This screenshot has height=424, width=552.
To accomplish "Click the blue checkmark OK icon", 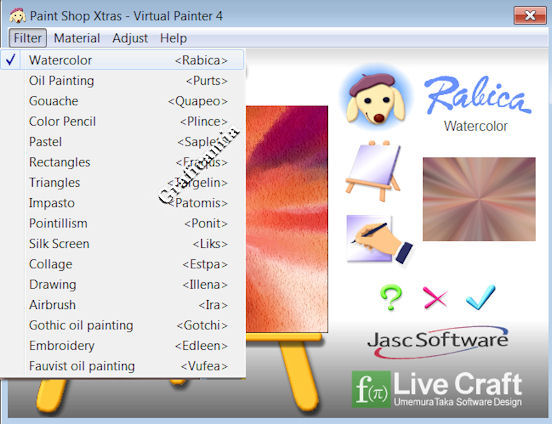I will 481,298.
